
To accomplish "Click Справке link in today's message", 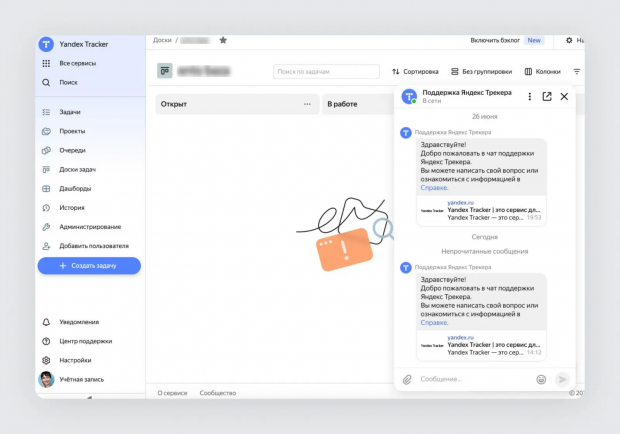I will [x=434, y=323].
